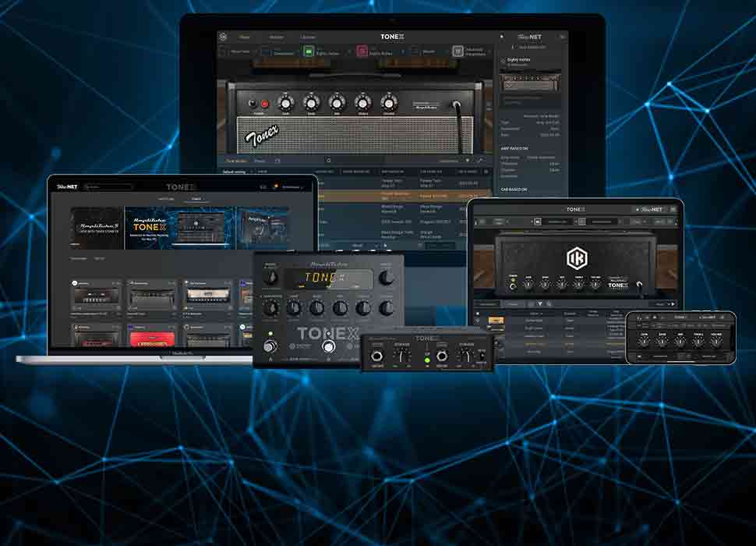756x546 pixels.
Task: Select the green amp module in monitor signal chain
Action: [x=309, y=51]
